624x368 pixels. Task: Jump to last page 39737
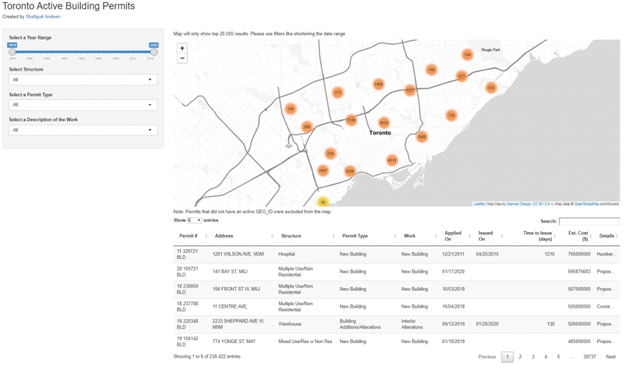[x=589, y=357]
